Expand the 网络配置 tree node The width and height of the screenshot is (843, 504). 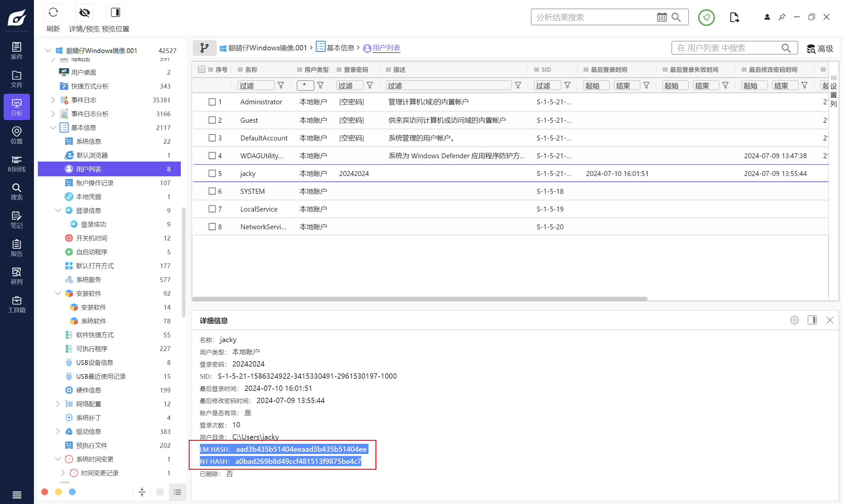click(x=58, y=404)
